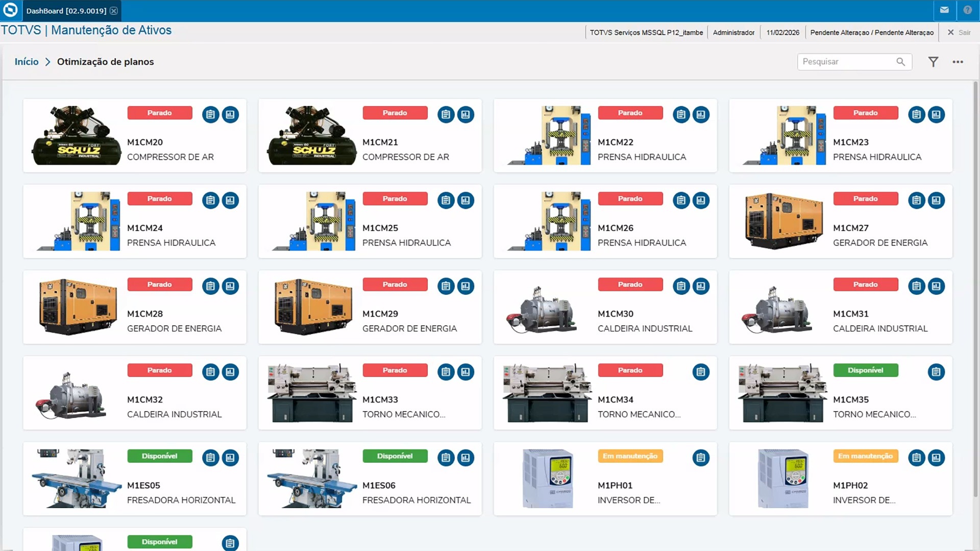Click clipboard icon on M1CM35 Disponível card
Image resolution: width=980 pixels, height=551 pixels.
(936, 372)
